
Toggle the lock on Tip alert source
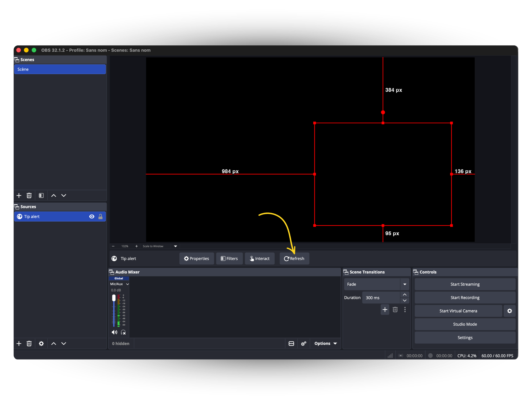tap(101, 217)
